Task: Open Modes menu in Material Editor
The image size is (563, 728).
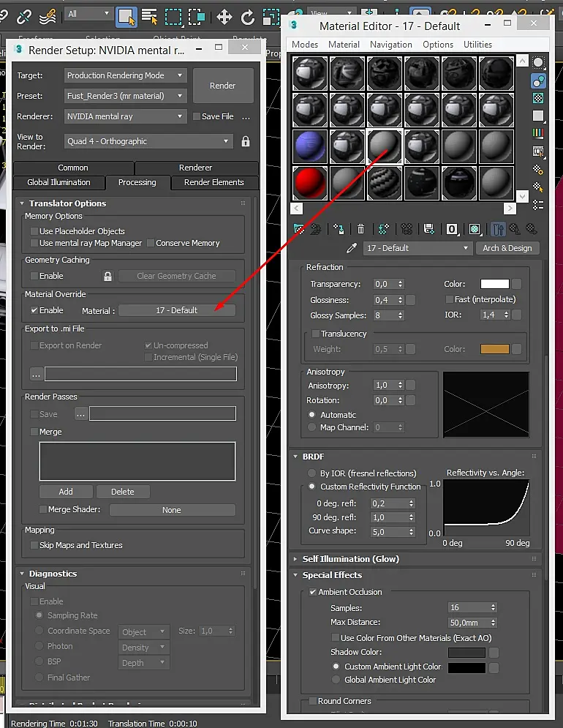Action: point(305,45)
